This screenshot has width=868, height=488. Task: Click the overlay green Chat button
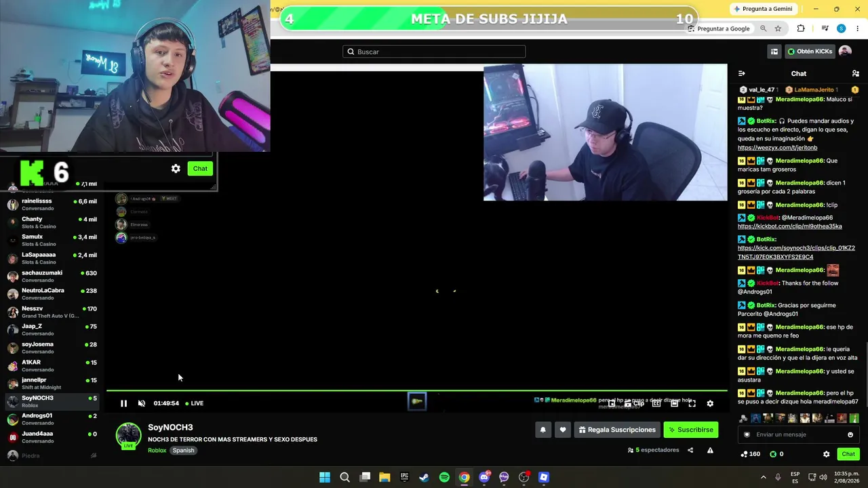pyautogui.click(x=200, y=169)
